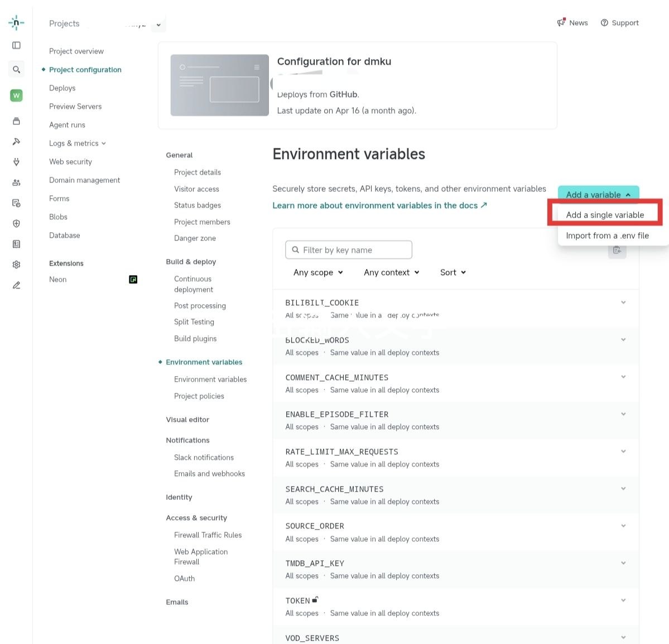The width and height of the screenshot is (669, 644).
Task: Expand the SEARCH_CACHE_MINUTES row chevron
Action: (x=623, y=488)
